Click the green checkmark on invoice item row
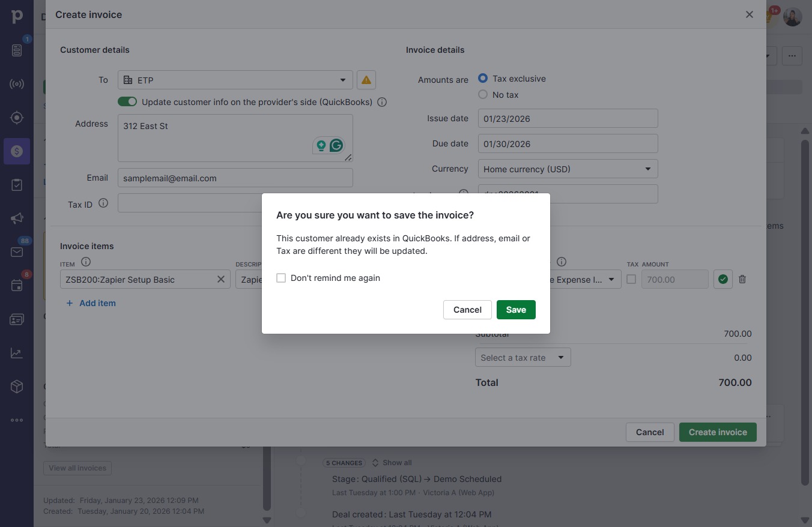Viewport: 812px width, 527px height. coord(723,279)
